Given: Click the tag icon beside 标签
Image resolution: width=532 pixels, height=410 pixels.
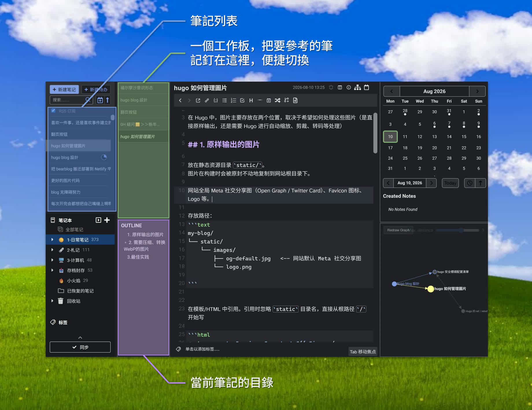Looking at the screenshot, I should click(53, 322).
